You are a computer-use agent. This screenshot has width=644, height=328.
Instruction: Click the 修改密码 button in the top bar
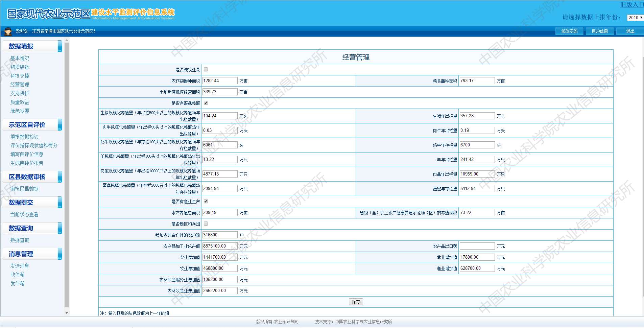click(x=569, y=31)
